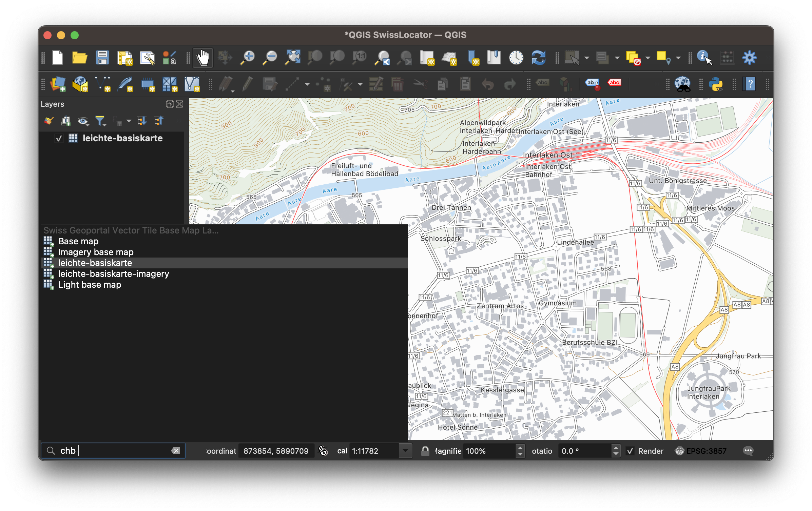The height and width of the screenshot is (511, 812).
Task: Open the manage map themes eye dropdown
Action: (x=83, y=121)
